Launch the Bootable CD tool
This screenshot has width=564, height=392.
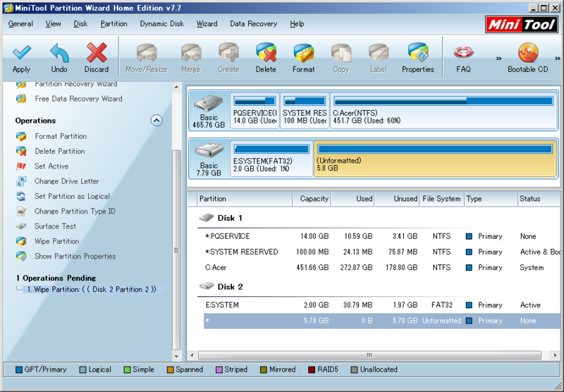[527, 58]
